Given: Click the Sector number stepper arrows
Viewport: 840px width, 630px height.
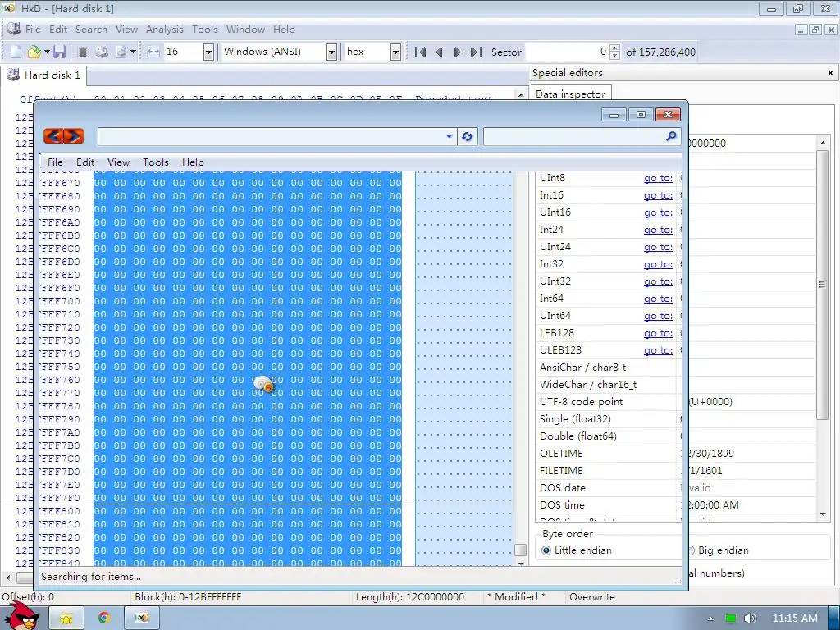Looking at the screenshot, I should tap(615, 52).
